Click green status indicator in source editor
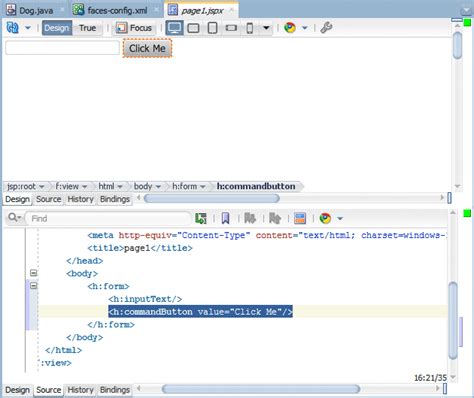The image size is (474, 398). (x=467, y=213)
